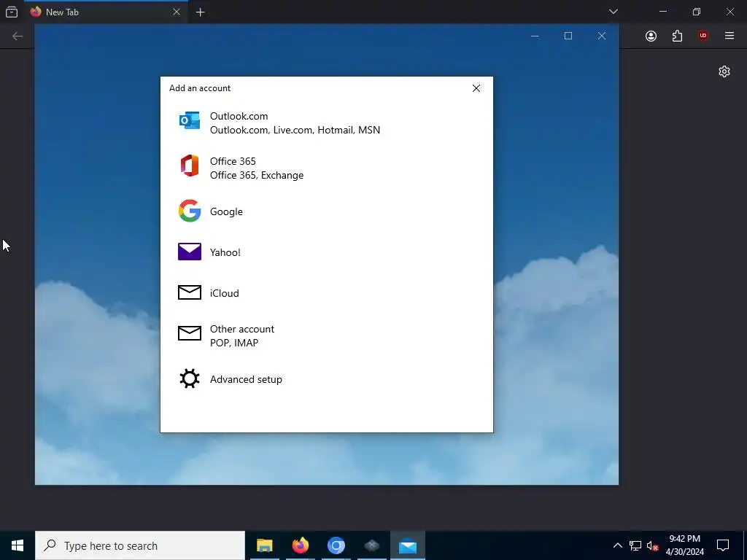Open the Firefox account profile icon
747x560 pixels.
coord(651,36)
